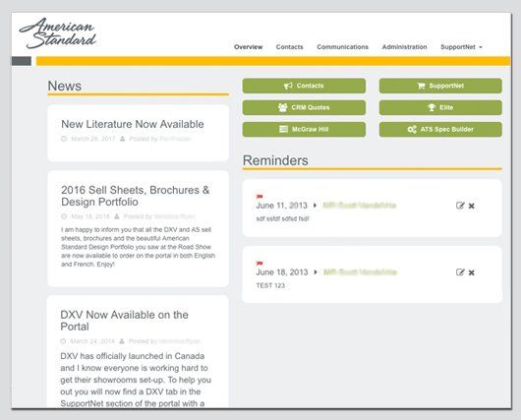The image size is (521, 420).
Task: Click the green Contacts button
Action: pos(304,86)
